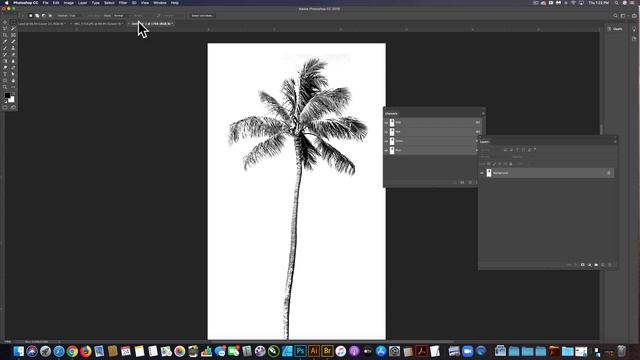Open the Layers panel menu
Screen dimensions: 640x360
click(x=615, y=142)
